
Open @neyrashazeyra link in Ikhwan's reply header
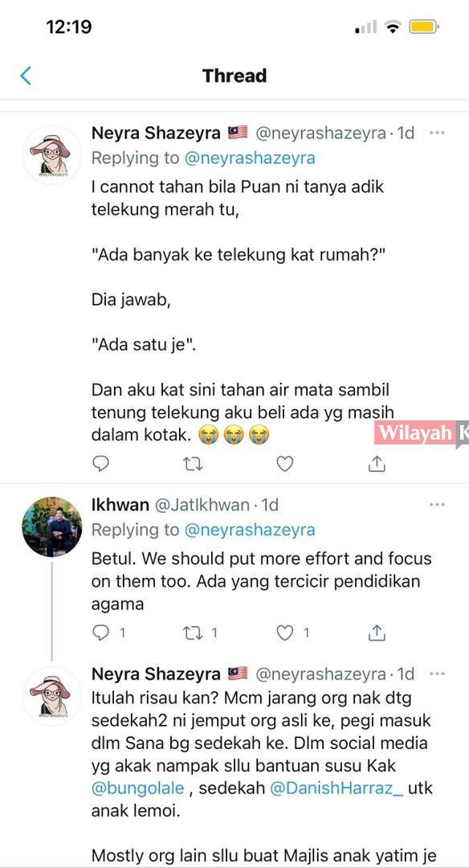tap(250, 530)
